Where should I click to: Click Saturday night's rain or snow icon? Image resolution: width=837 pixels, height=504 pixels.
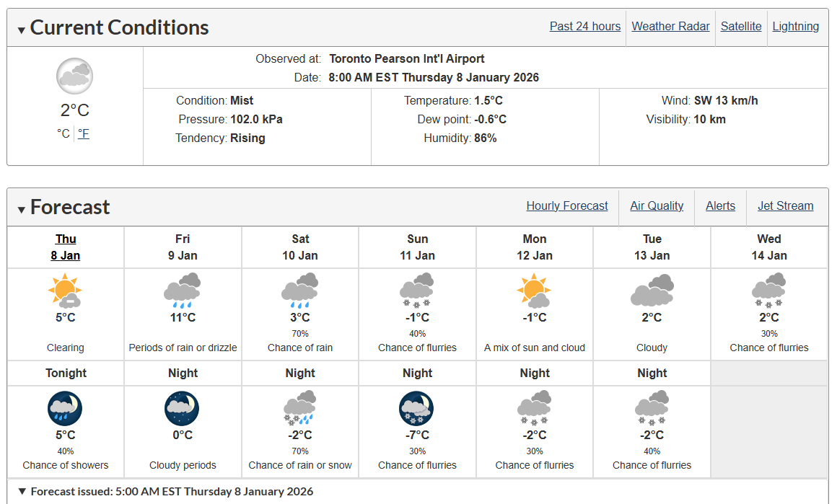(x=300, y=408)
